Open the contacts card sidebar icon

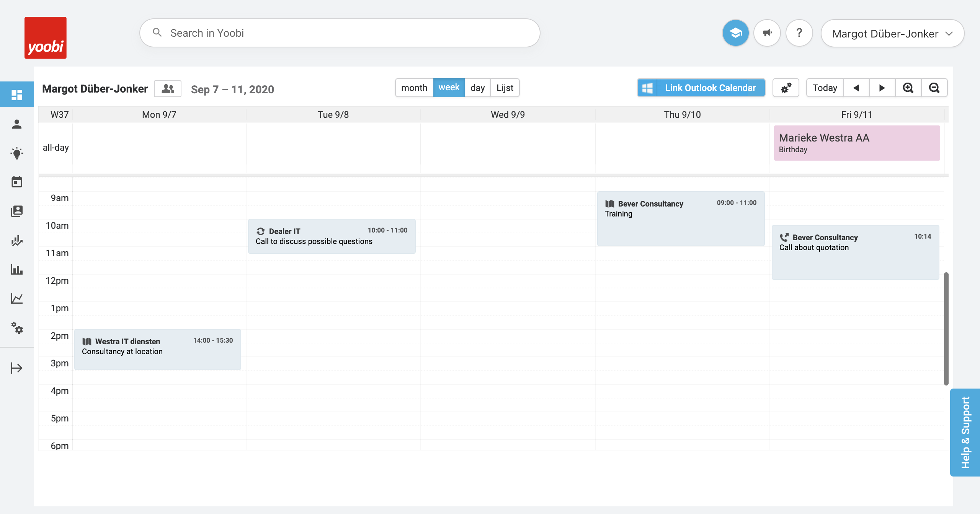coord(17,211)
